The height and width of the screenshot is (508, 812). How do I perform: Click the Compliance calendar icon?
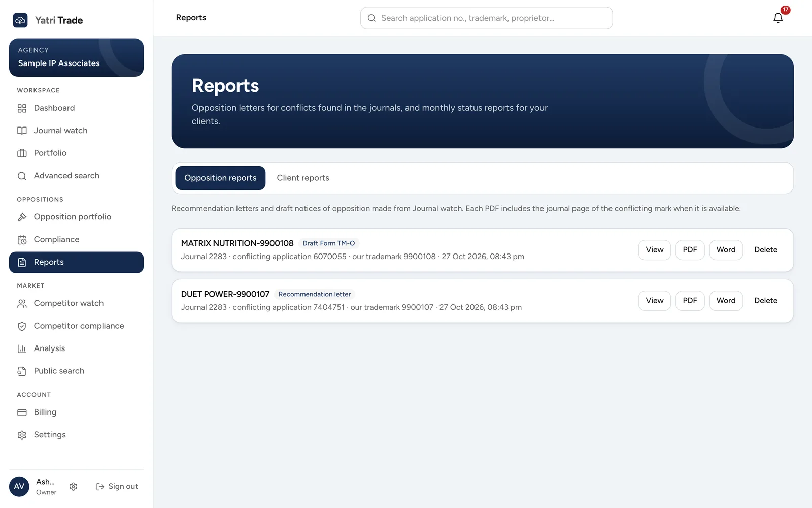point(22,240)
